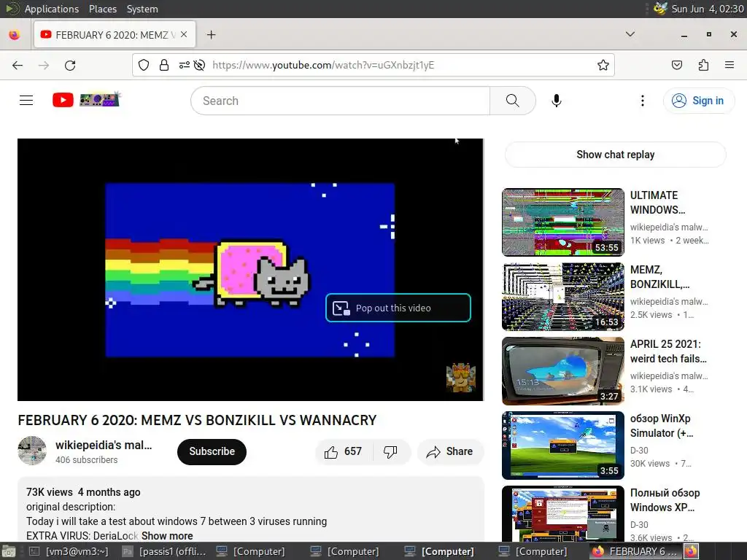Open the tracking protection shield icon
747x560 pixels.
pos(144,65)
